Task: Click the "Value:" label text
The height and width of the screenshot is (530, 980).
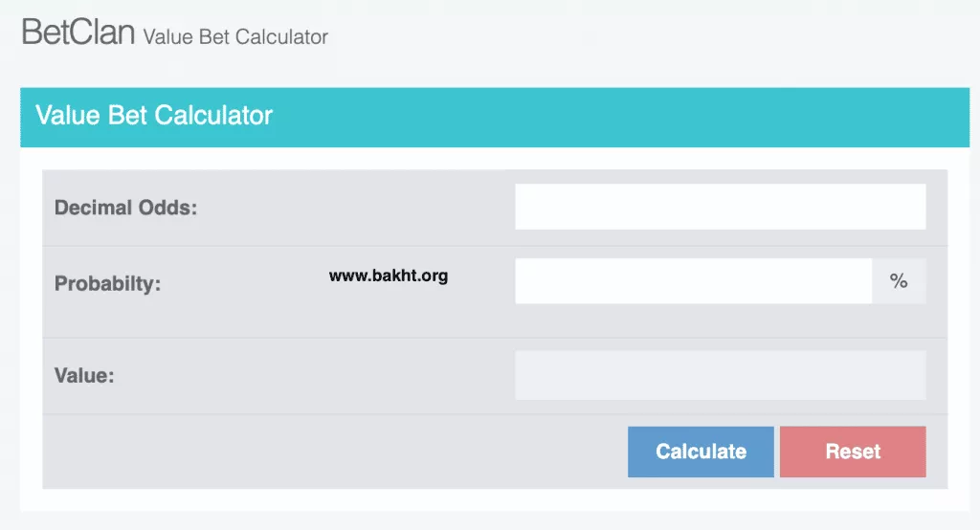Action: (x=84, y=376)
